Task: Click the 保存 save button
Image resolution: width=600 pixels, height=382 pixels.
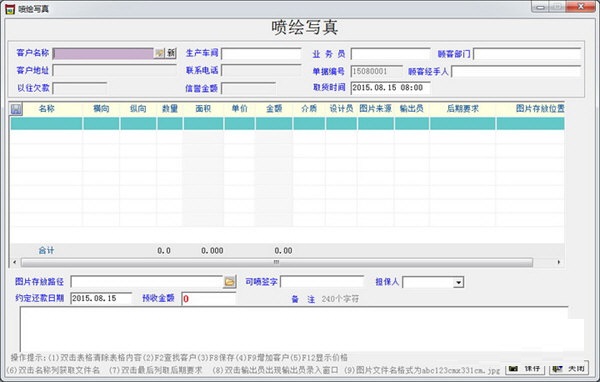Action: click(526, 369)
